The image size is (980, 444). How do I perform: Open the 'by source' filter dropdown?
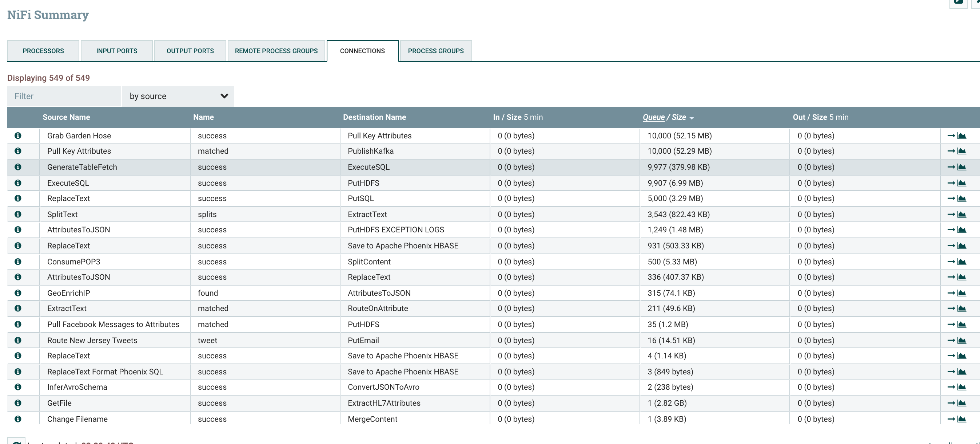(x=177, y=96)
